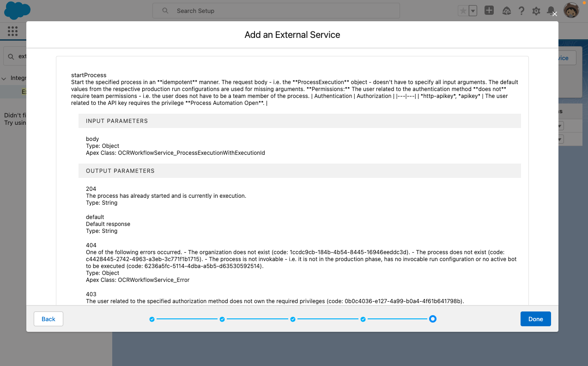Go to the fourth completed progress step

click(363, 319)
